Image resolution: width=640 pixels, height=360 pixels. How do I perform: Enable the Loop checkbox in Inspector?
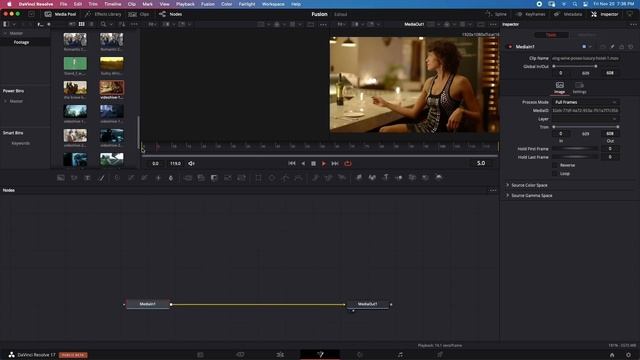tap(554, 173)
